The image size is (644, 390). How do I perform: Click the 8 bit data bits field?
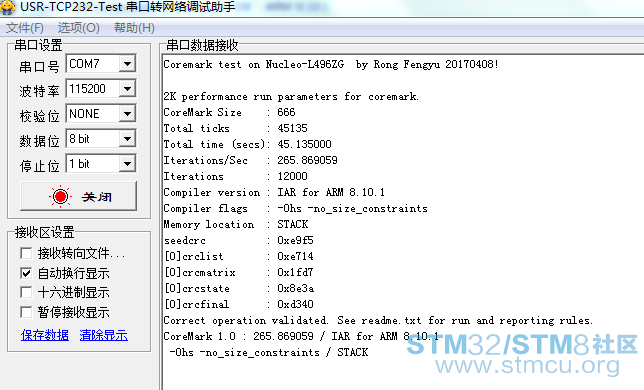(101, 139)
